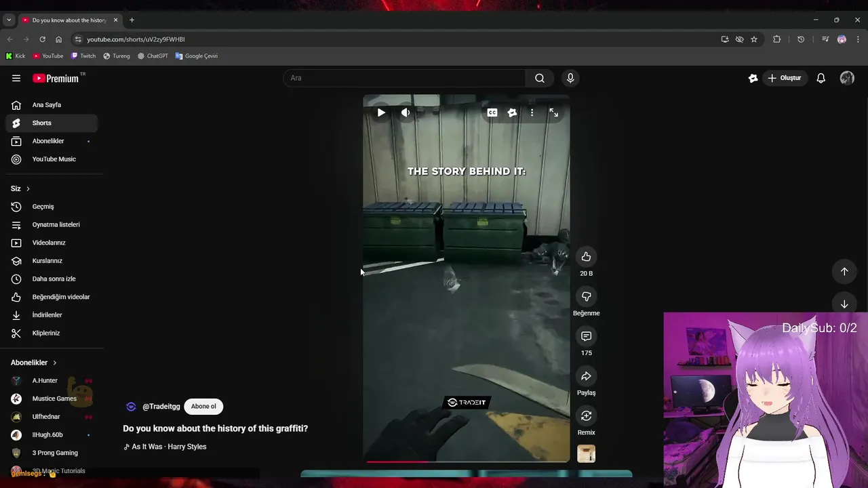Go to the previous Short with up arrow

coord(844,271)
